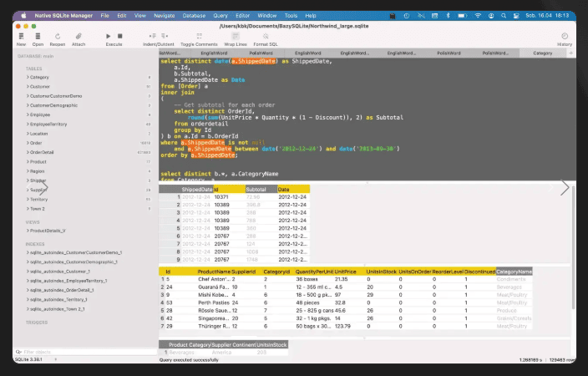This screenshot has height=376, width=588.
Task: Expand the CustomerCustomerDemo table node
Action: click(x=28, y=96)
